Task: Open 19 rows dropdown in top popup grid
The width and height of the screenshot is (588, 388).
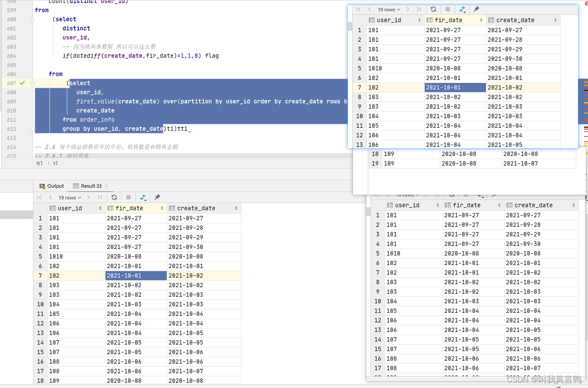Action: point(389,9)
